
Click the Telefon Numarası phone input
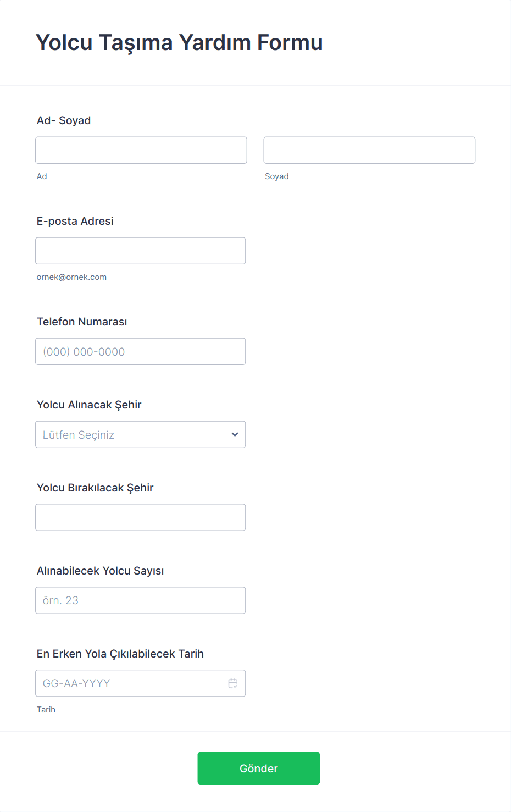[140, 351]
